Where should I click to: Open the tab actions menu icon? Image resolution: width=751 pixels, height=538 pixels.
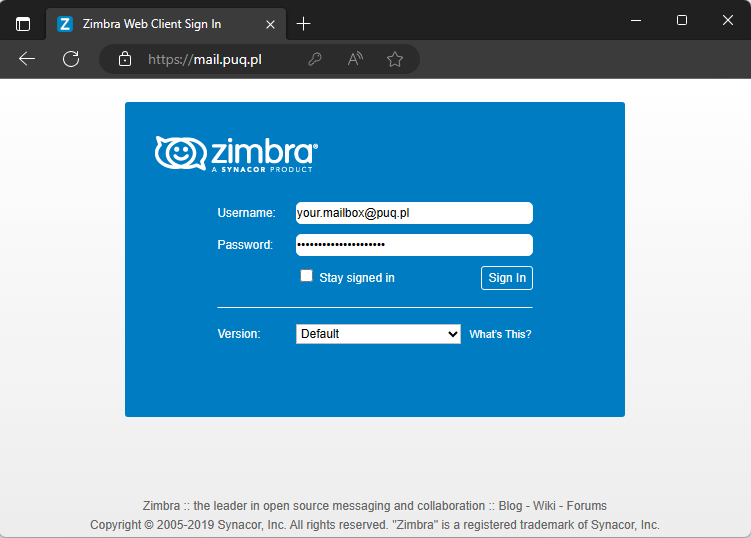point(23,23)
